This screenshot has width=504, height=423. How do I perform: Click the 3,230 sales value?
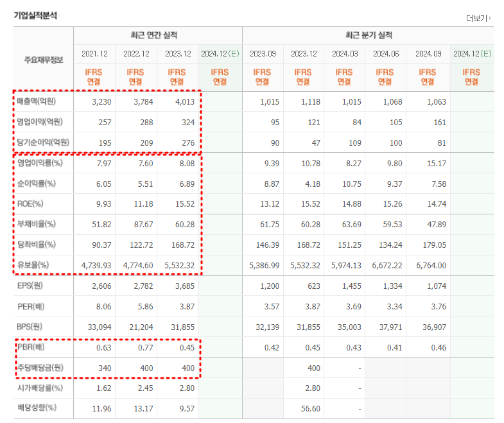(x=101, y=102)
